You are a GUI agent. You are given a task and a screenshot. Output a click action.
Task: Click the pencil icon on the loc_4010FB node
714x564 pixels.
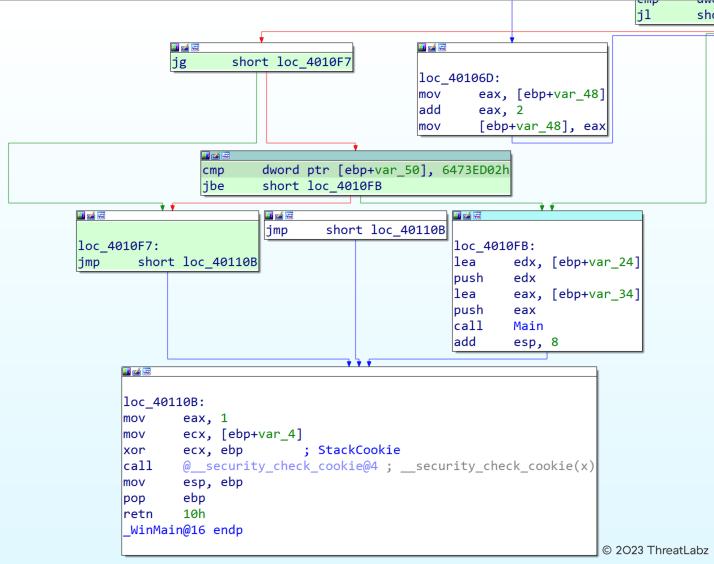tap(467, 215)
